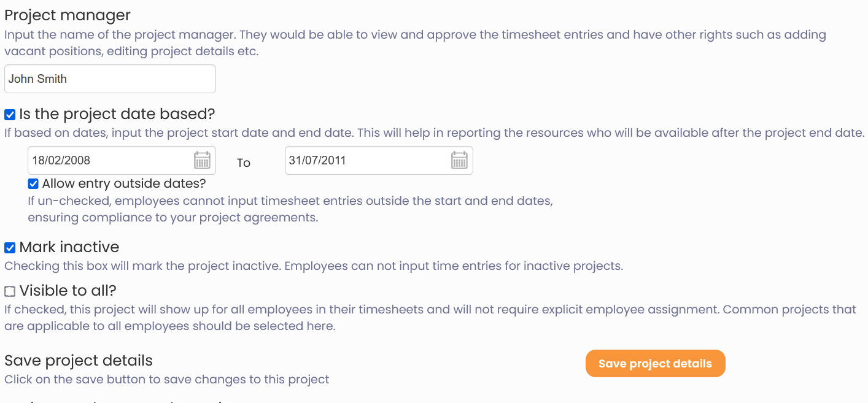Uncheck the "Is the project date based?" checkbox
868x403 pixels.
click(x=10, y=115)
